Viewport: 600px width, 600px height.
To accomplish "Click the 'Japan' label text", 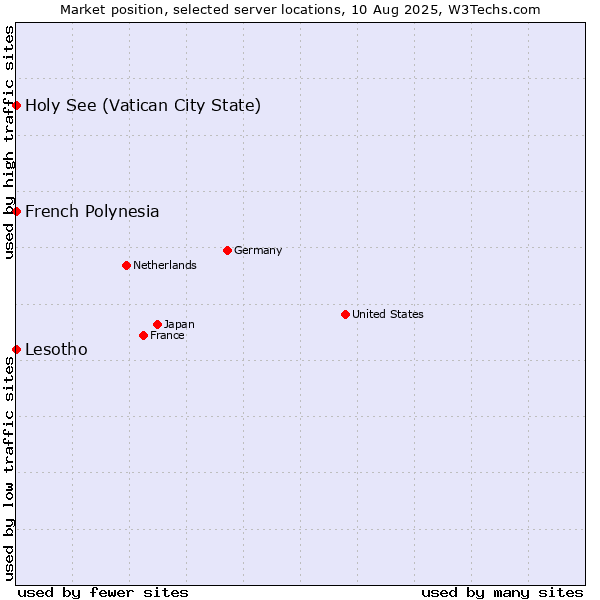I will click(x=179, y=324).
